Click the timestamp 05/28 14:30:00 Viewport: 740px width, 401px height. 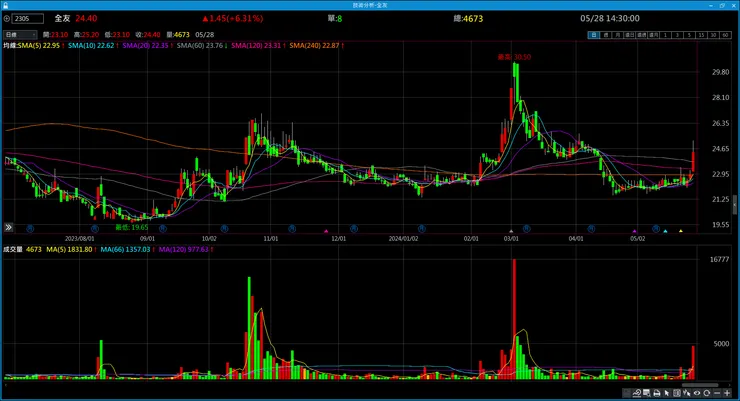pyautogui.click(x=610, y=18)
